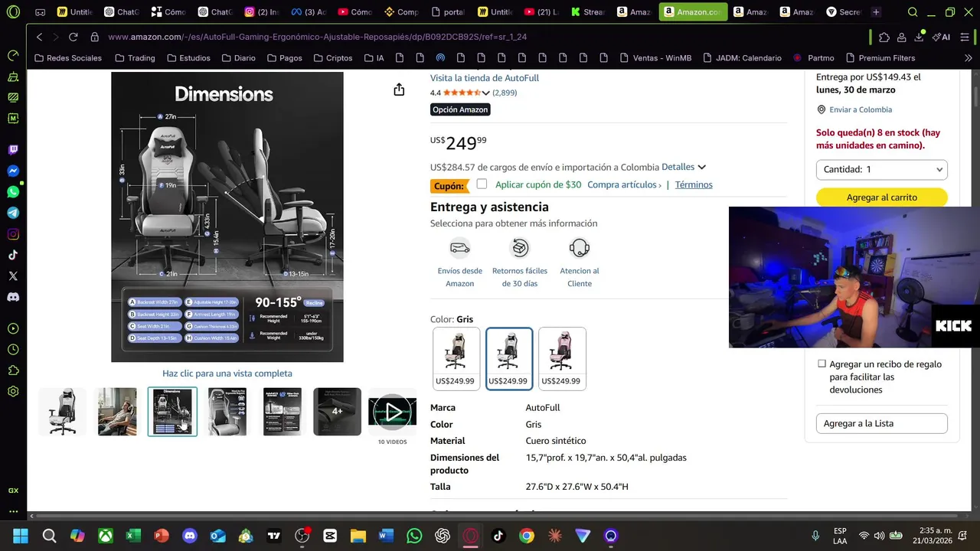980x551 pixels.
Task: Select the pink chair color swatch
Action: 562,359
